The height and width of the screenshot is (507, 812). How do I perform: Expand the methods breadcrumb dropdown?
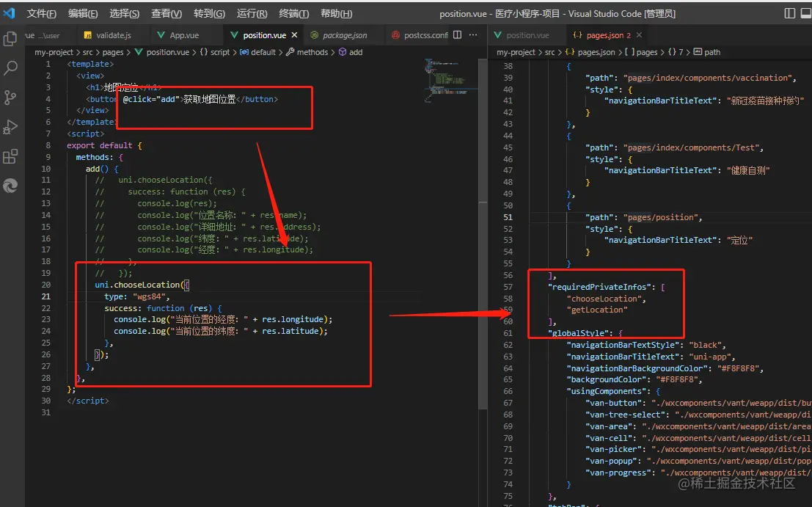pos(312,52)
